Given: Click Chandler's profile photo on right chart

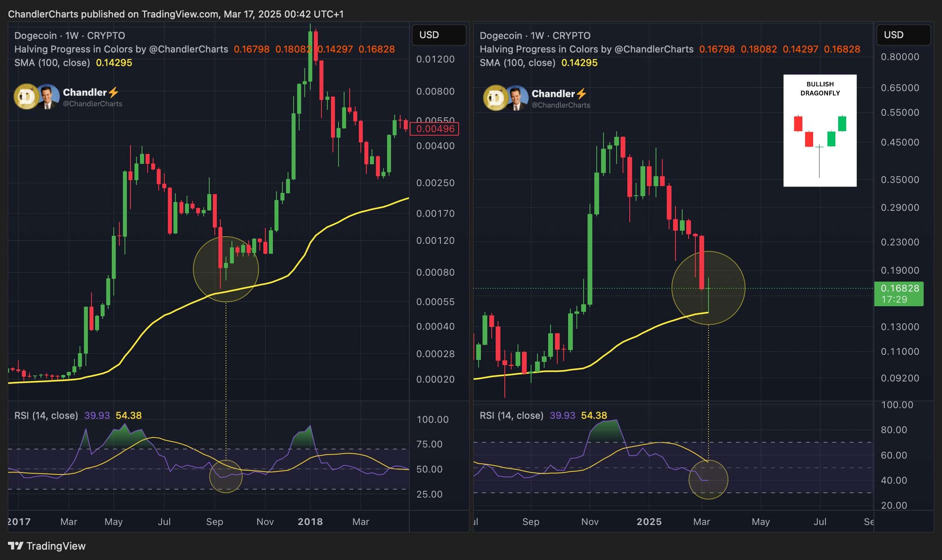Looking at the screenshot, I should [x=517, y=97].
